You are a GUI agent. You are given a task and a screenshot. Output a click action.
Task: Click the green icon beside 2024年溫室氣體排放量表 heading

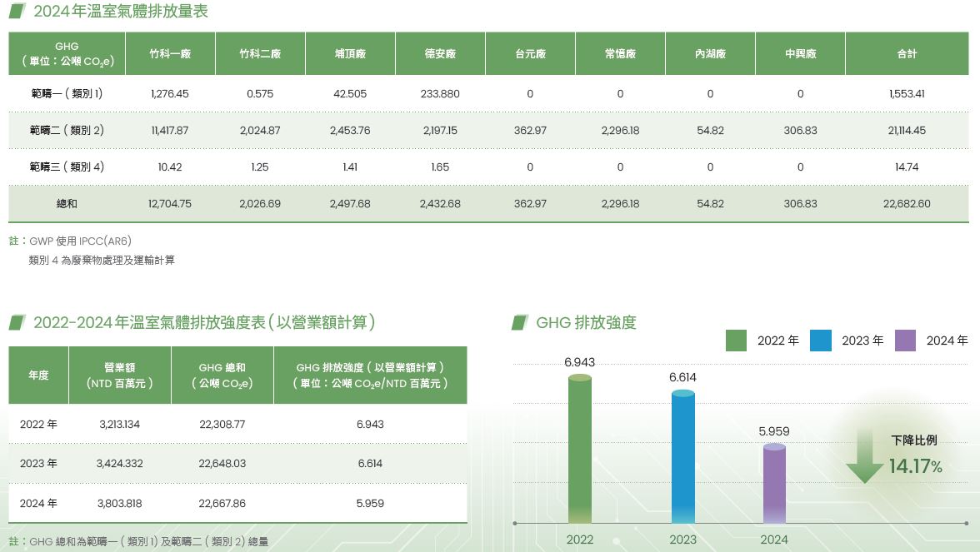17,12
